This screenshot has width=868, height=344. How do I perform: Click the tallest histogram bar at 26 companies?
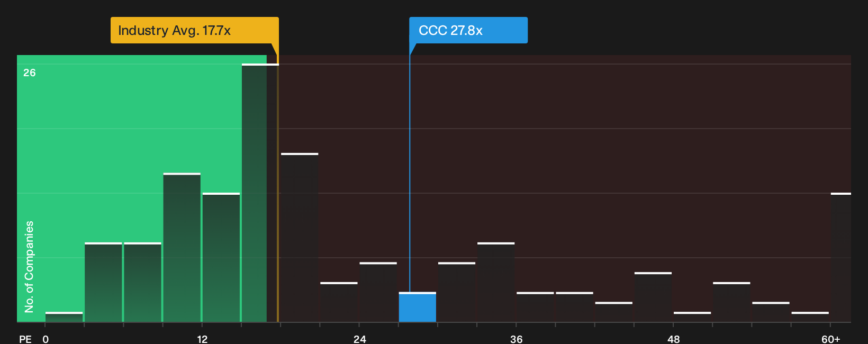coord(260,193)
